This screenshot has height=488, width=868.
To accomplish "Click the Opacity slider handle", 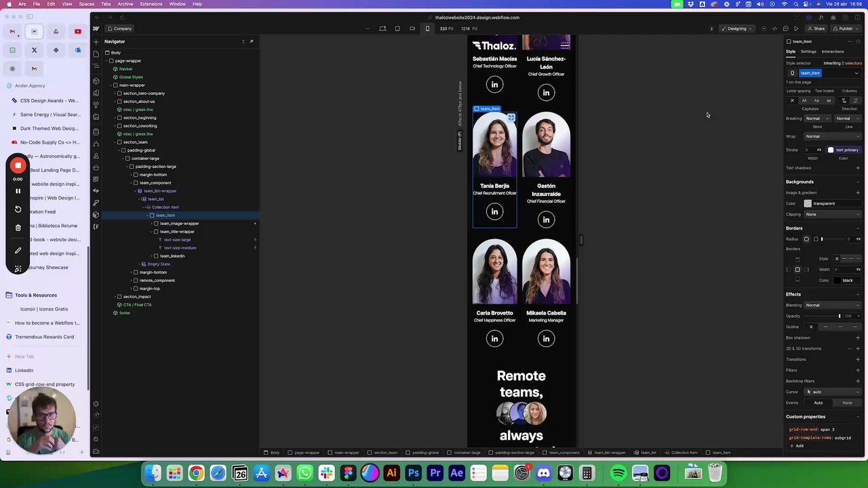I will (840, 316).
